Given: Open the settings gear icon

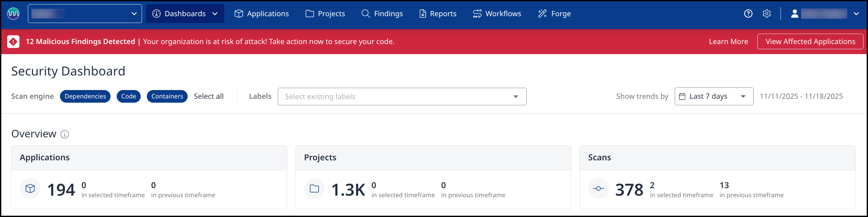Looking at the screenshot, I should tap(767, 14).
